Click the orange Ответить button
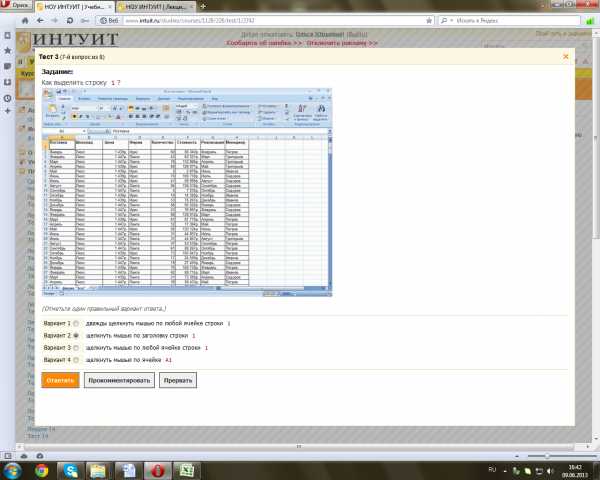This screenshot has height=480, width=600. pos(60,380)
